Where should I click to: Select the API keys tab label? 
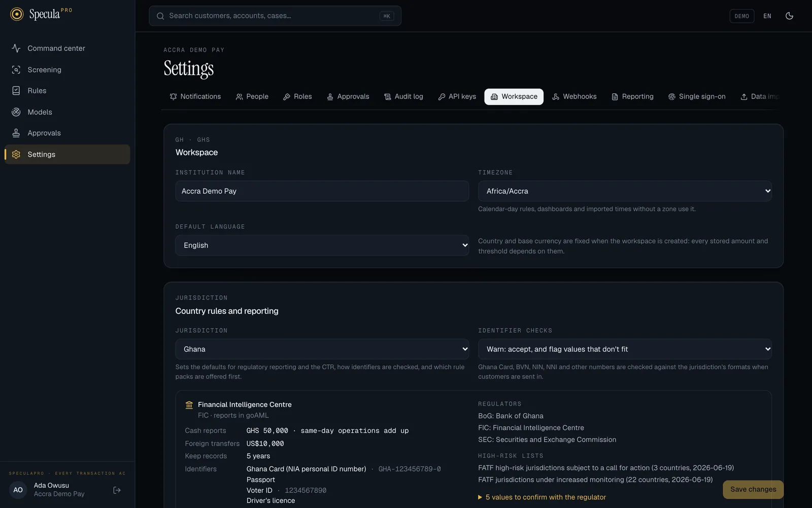click(462, 97)
